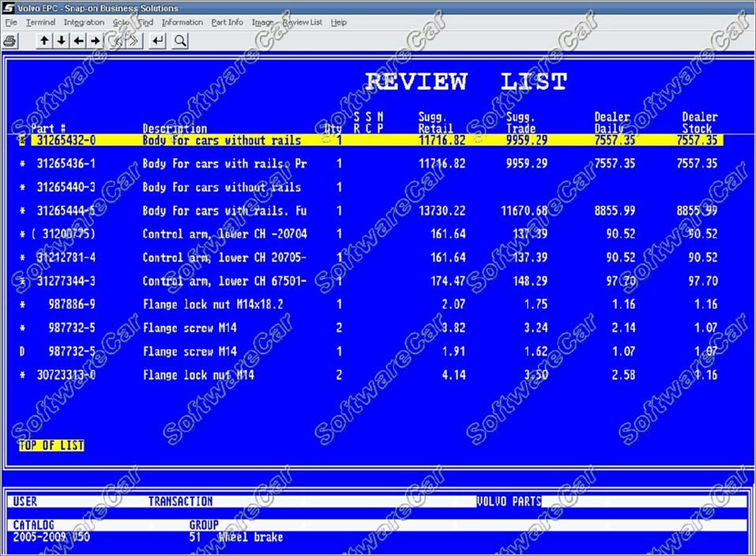Click the double-left chevron page button

pos(117,40)
